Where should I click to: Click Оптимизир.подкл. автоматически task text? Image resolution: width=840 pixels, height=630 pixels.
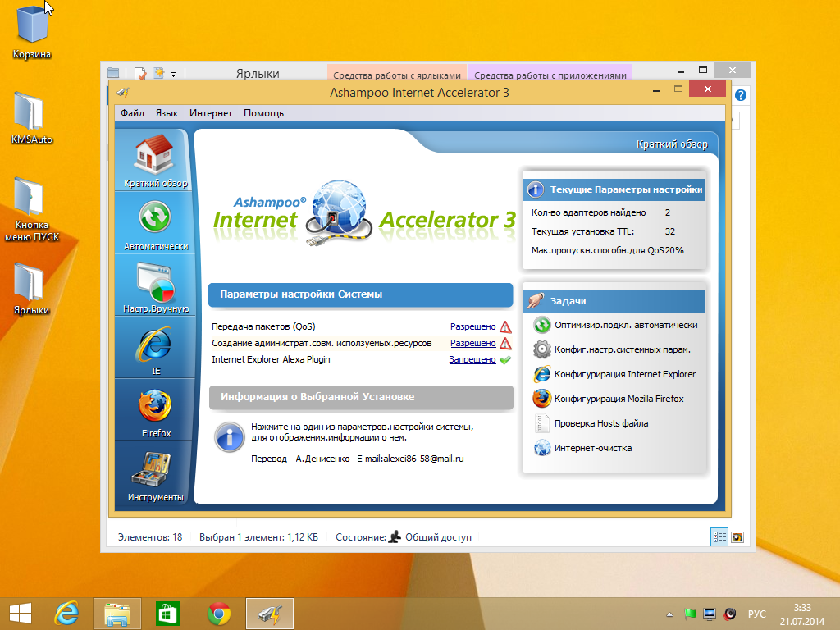coord(626,325)
